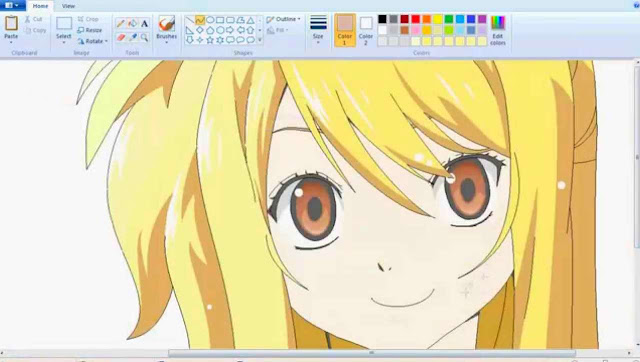640x362 pixels.
Task: Choose the Rounded rectangle shape
Action: point(230,20)
